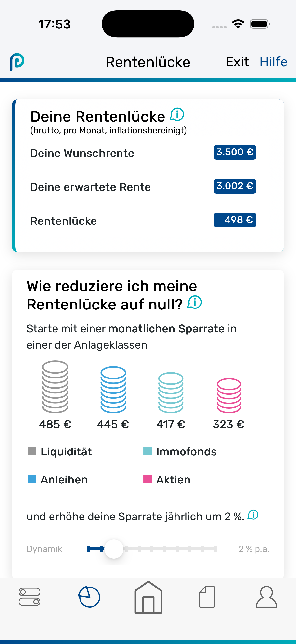Open profile tab in bottom bar
Screen dimensions: 296x644
(x=267, y=597)
